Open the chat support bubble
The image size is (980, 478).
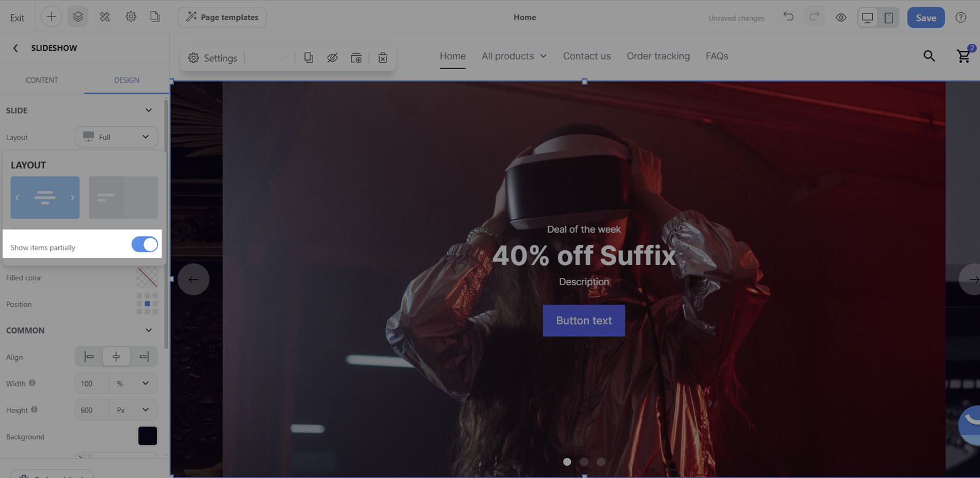[970, 425]
